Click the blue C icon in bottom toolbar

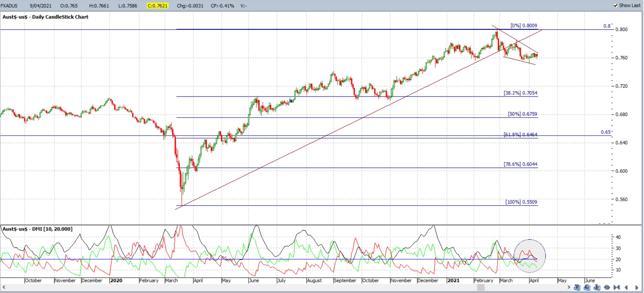(x=587, y=287)
